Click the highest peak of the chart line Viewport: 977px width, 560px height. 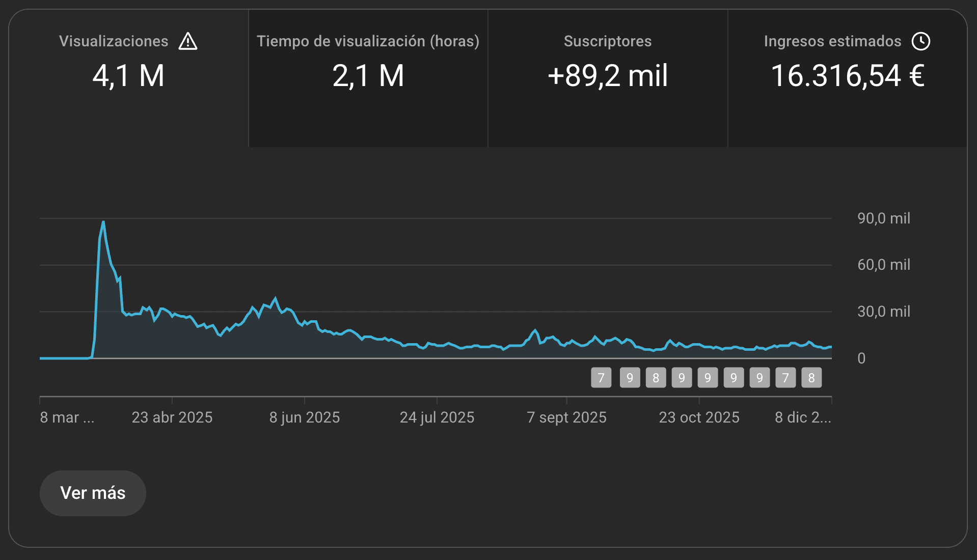[x=103, y=222]
